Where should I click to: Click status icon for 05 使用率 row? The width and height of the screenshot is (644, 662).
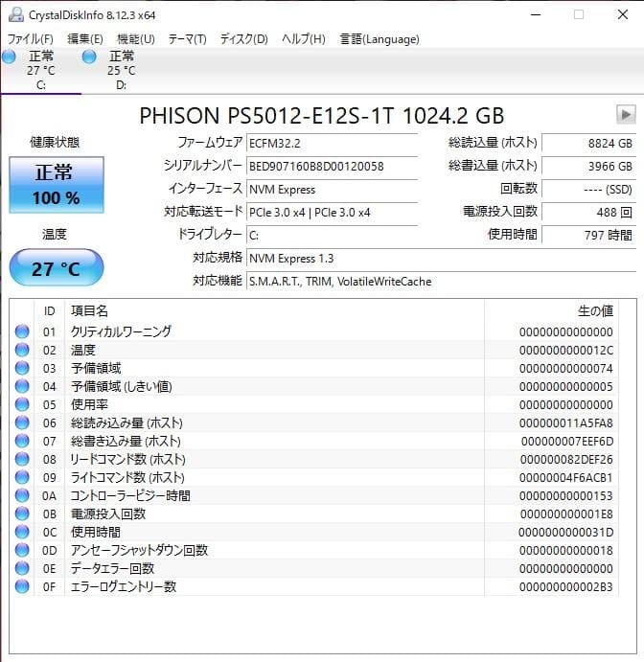tap(22, 404)
